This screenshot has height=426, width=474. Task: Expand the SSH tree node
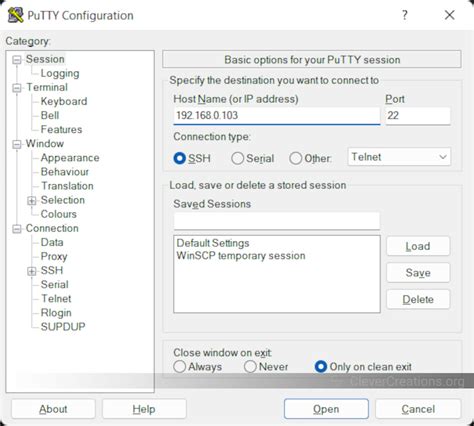pos(31,271)
